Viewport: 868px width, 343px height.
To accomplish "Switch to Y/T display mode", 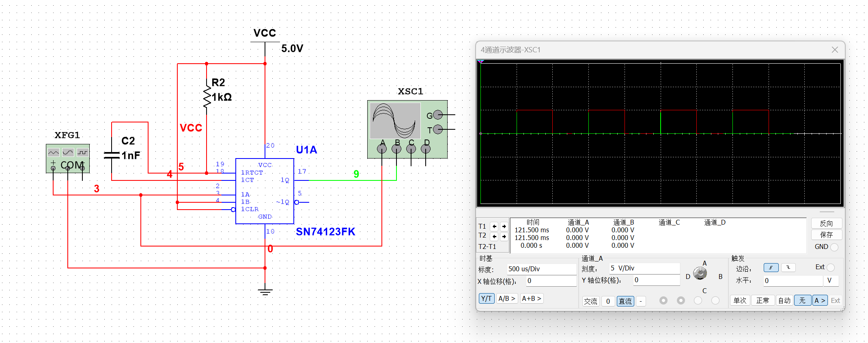I will click(x=486, y=299).
